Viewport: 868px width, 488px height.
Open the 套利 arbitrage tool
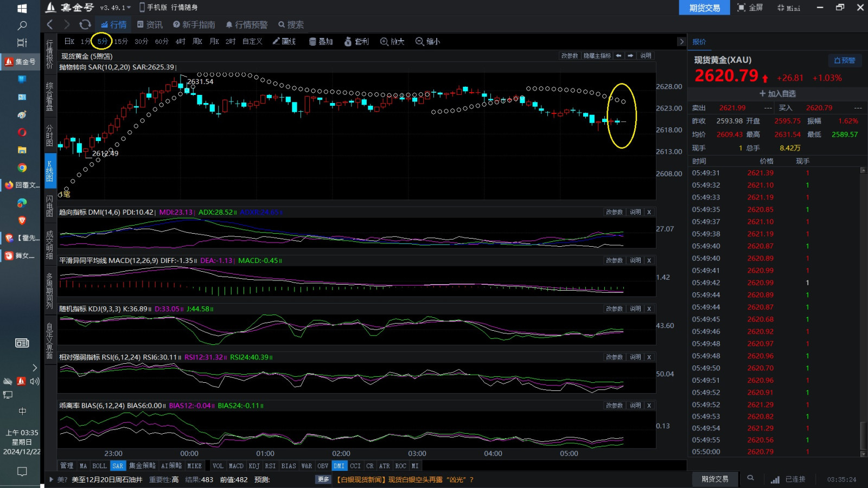point(356,41)
